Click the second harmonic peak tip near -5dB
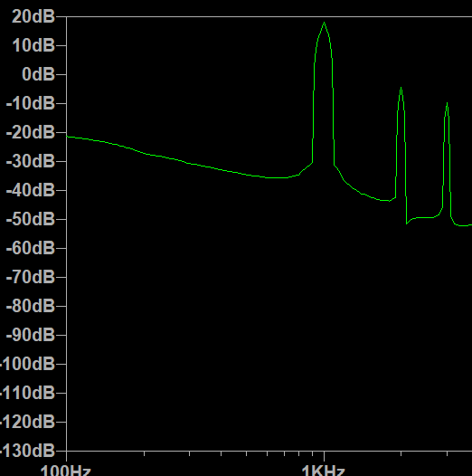Viewport: 472px width, 476px height. tap(401, 88)
